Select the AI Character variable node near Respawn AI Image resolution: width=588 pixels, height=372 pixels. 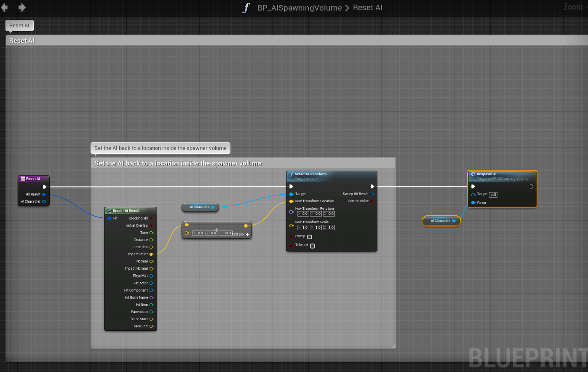point(440,221)
